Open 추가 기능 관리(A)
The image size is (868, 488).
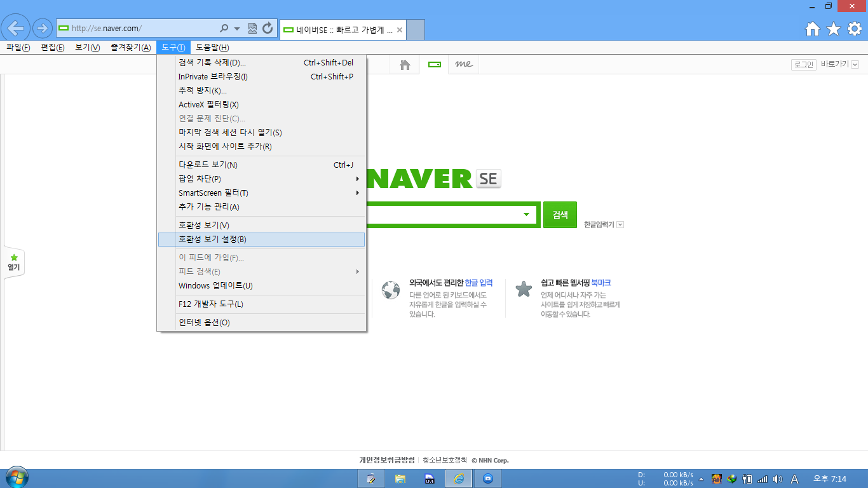(262, 207)
